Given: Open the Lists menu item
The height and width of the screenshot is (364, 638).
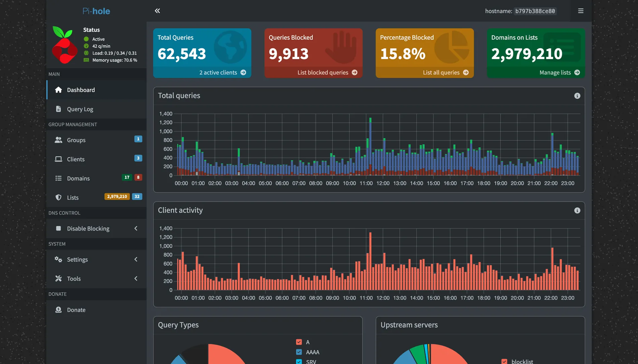Looking at the screenshot, I should [x=97, y=197].
